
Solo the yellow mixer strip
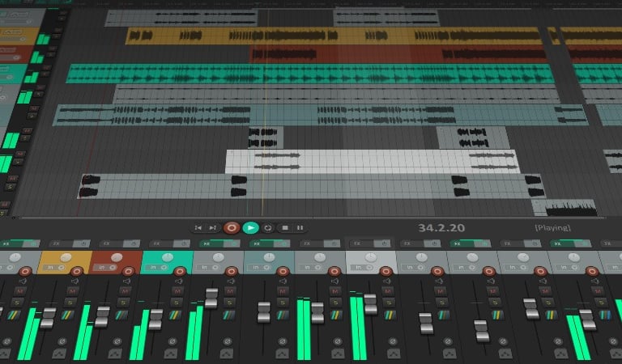(x=70, y=303)
